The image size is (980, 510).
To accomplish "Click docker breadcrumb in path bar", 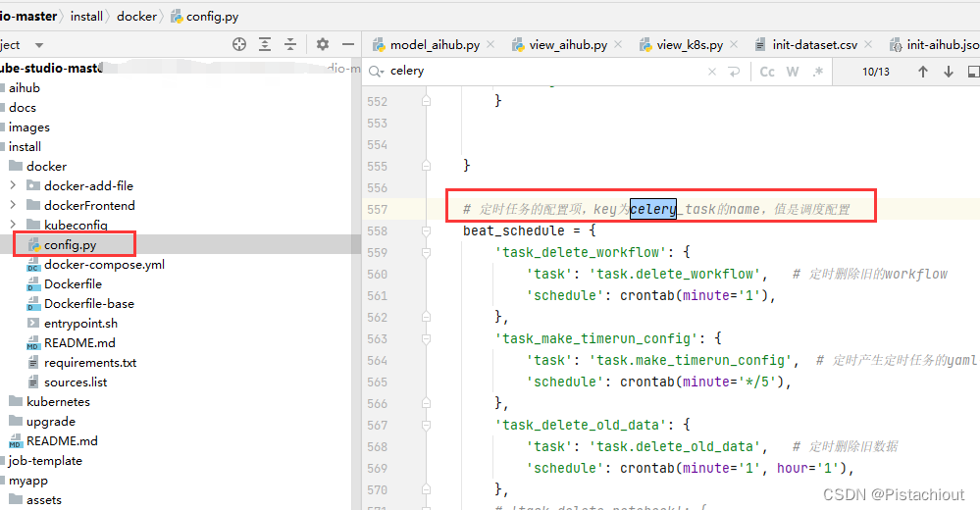I will (137, 17).
